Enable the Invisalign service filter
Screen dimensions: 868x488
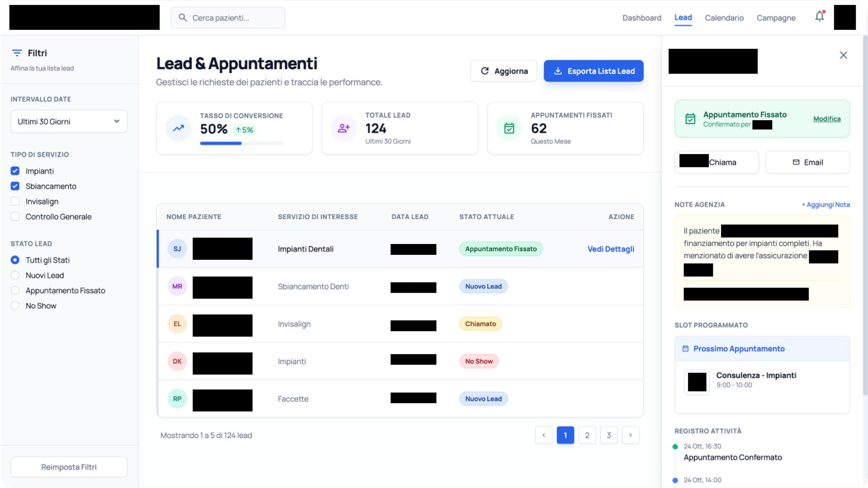(15, 201)
